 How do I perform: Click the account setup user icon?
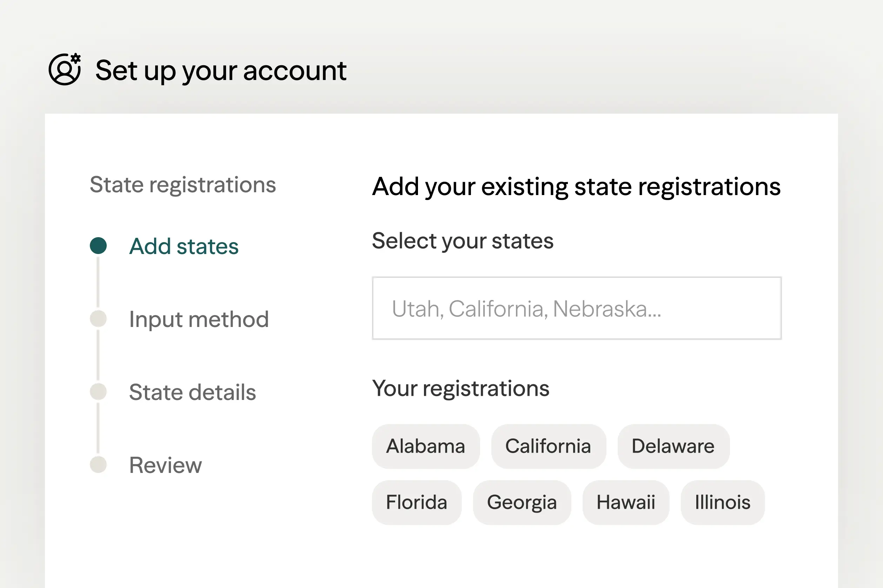[x=65, y=69]
